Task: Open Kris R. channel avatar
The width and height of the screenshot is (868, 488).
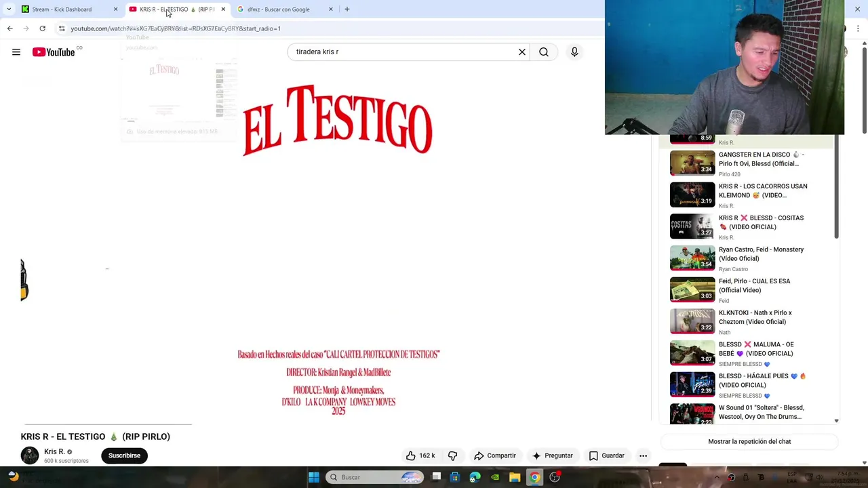Action: coord(30,455)
